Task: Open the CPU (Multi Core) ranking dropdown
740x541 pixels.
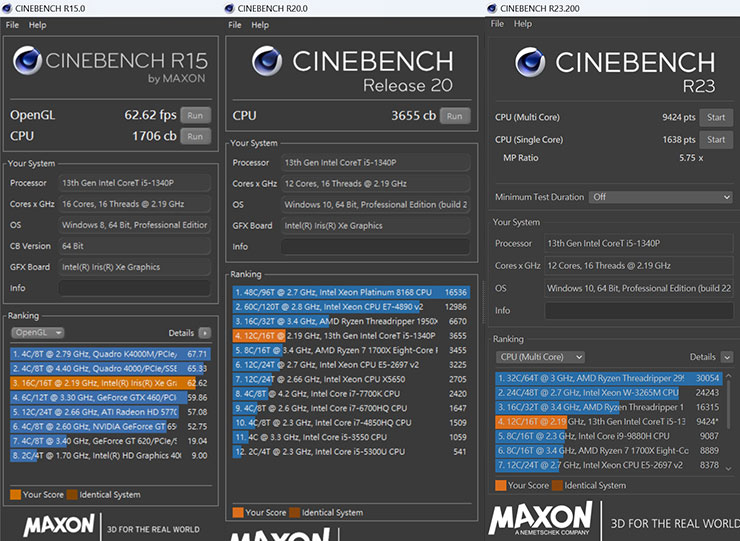Action: (x=543, y=357)
